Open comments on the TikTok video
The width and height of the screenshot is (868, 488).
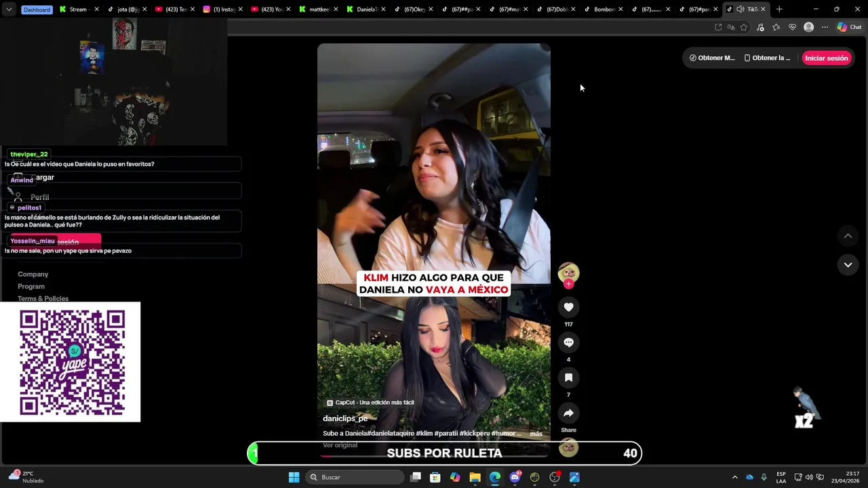(x=568, y=342)
